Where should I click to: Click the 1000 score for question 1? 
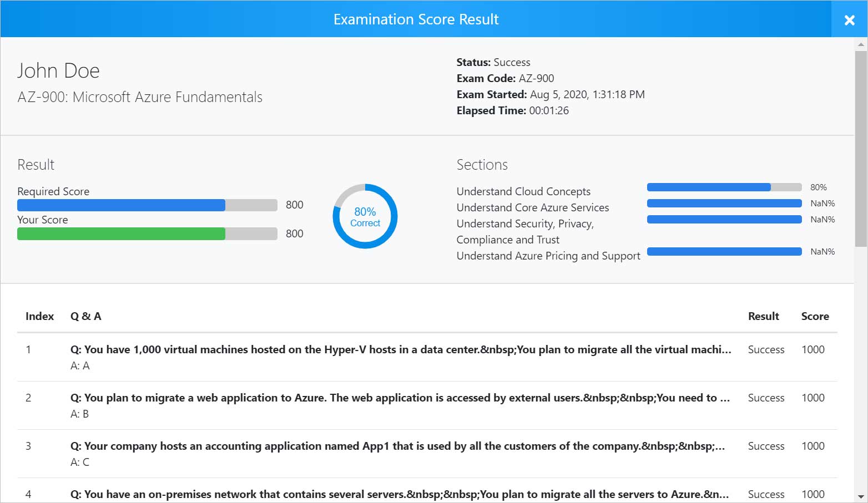click(813, 349)
